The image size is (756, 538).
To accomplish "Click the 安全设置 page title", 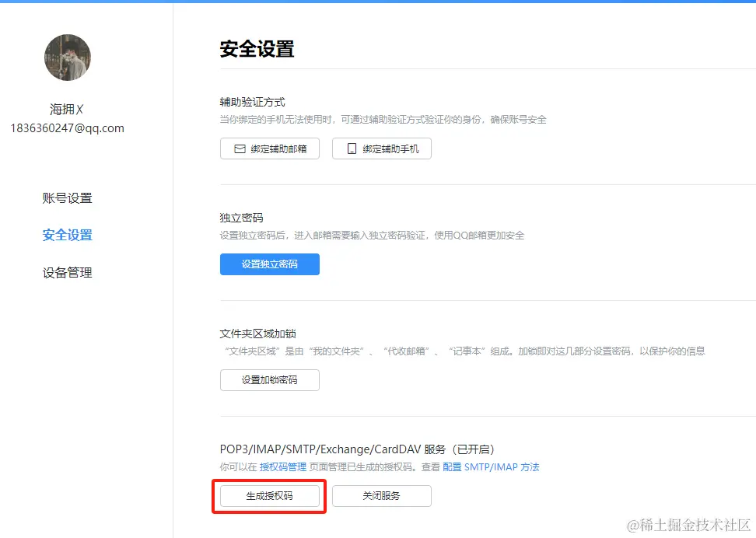I will (x=257, y=48).
